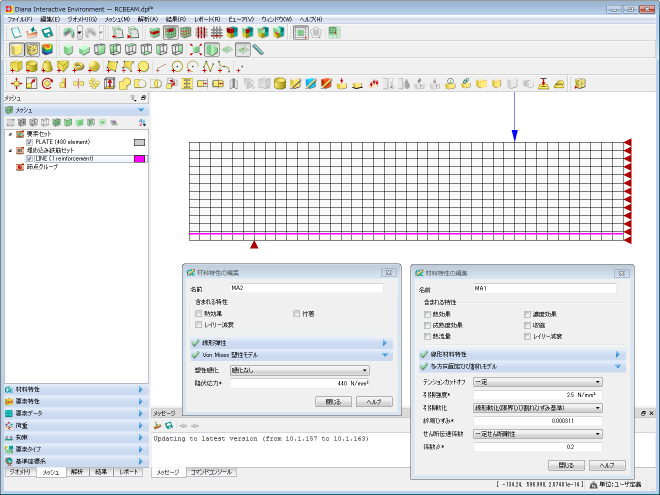Open the ファイル(F) menu
The image size is (660, 495).
(20, 19)
